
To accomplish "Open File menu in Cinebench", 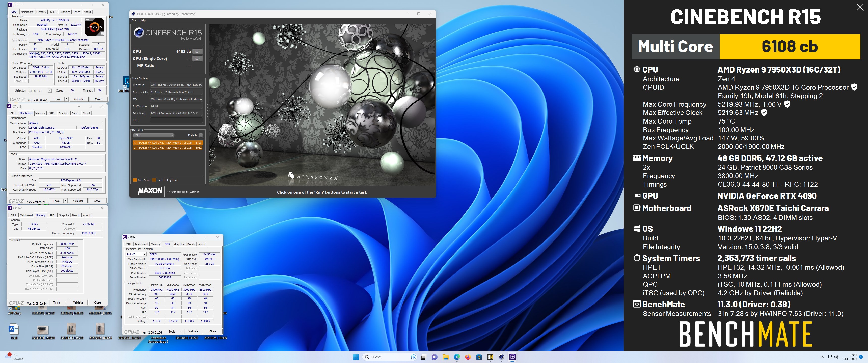I will point(134,20).
